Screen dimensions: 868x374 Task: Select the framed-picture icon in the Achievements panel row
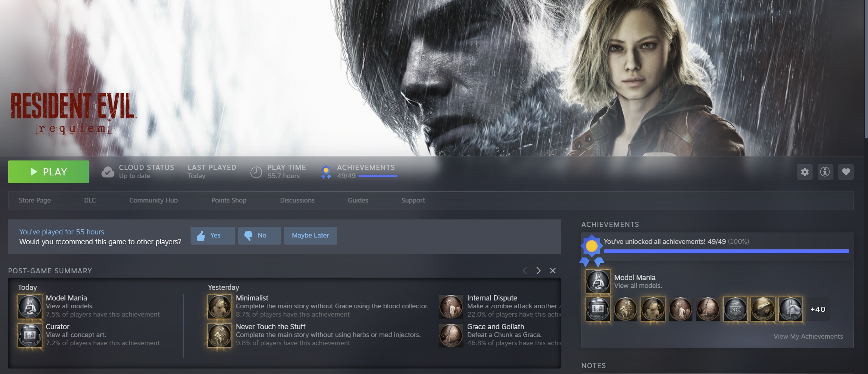point(598,309)
